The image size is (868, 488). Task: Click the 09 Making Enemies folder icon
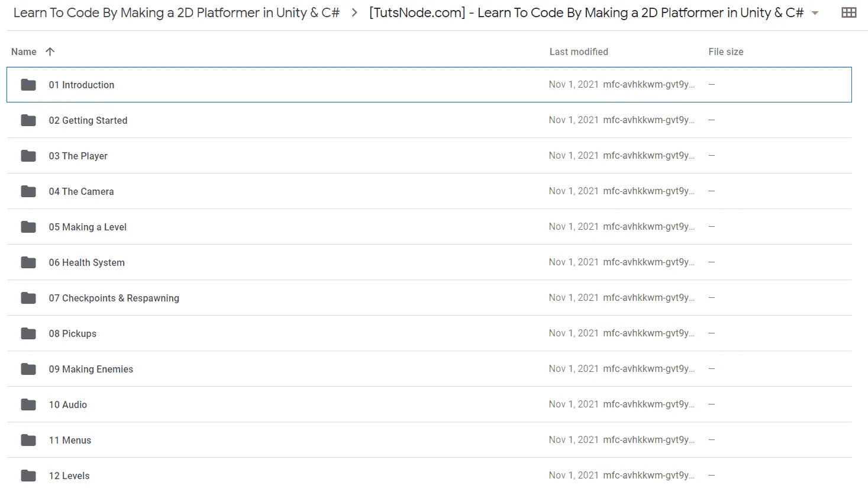click(28, 369)
